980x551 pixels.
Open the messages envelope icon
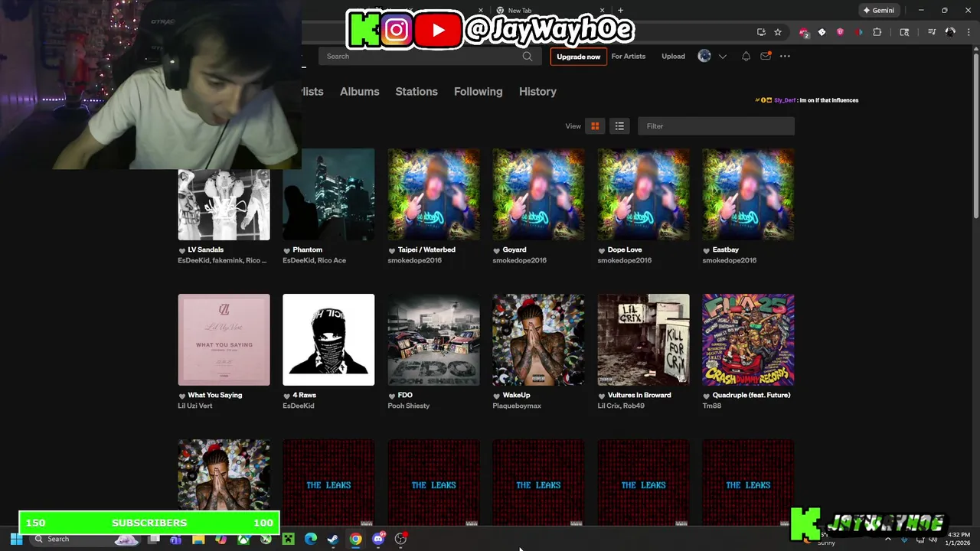coord(766,56)
